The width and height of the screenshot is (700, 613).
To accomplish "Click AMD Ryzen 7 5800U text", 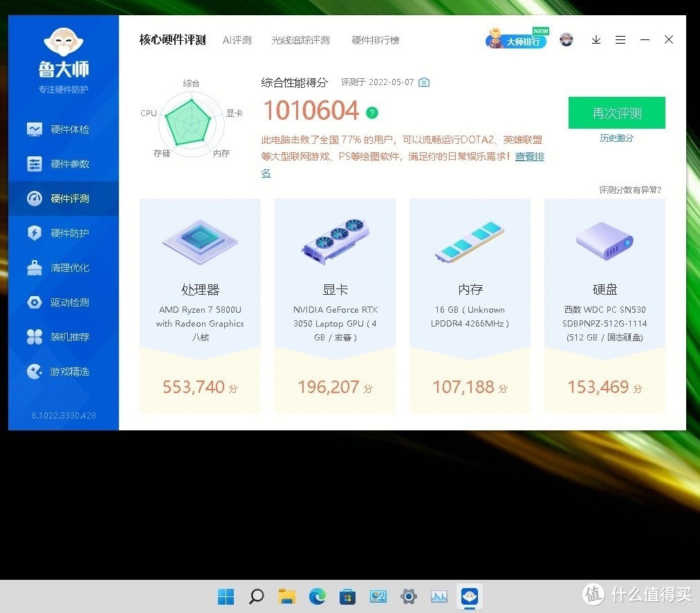I will click(x=200, y=323).
